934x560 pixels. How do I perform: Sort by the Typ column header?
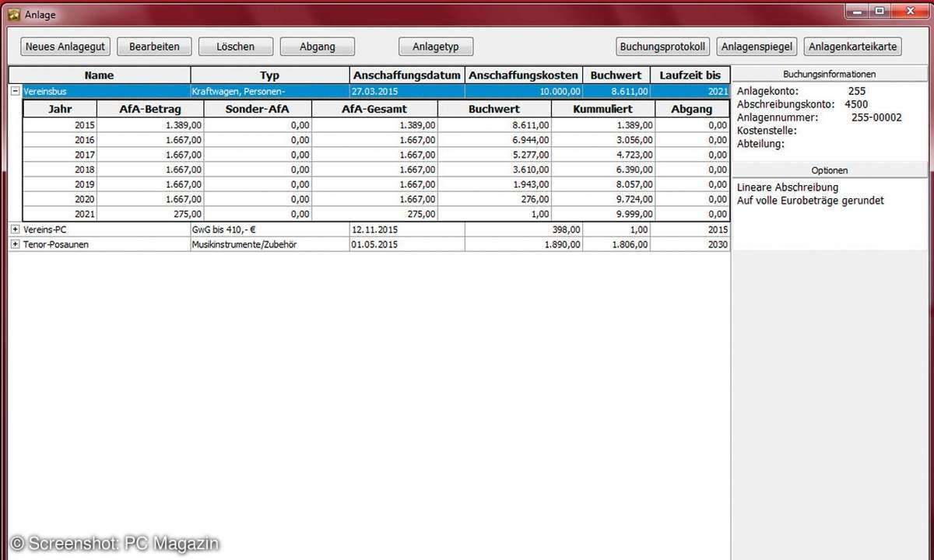[x=270, y=75]
